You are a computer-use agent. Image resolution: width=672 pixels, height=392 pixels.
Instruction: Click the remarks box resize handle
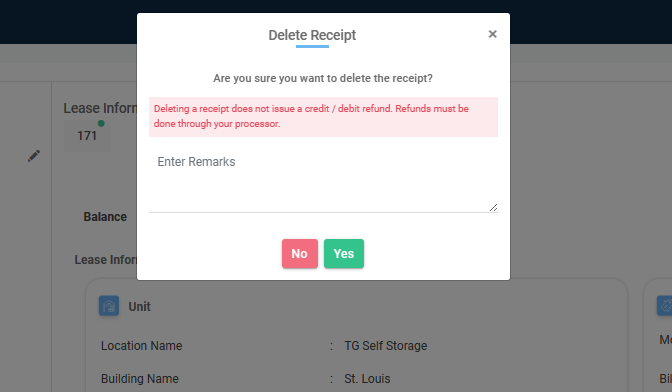(x=493, y=207)
